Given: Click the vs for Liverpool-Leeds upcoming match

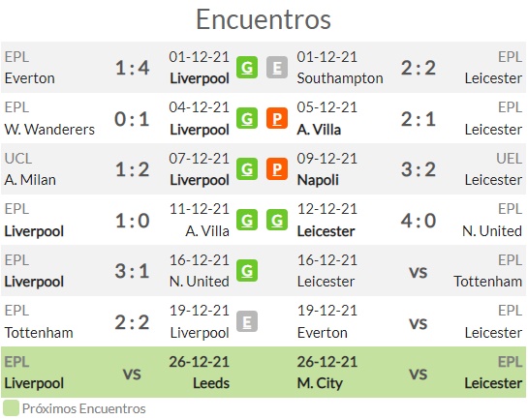Looking at the screenshot, I should pyautogui.click(x=132, y=374).
